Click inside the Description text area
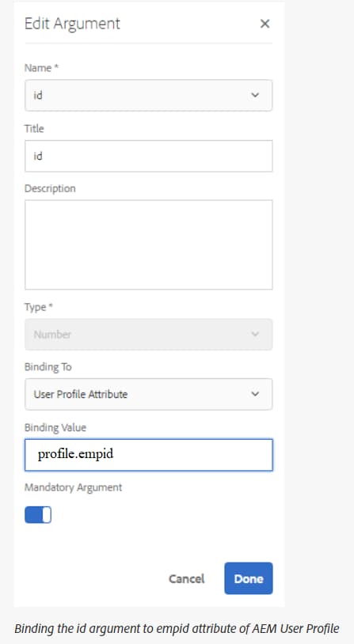This screenshot has width=354, height=644. tap(148, 244)
